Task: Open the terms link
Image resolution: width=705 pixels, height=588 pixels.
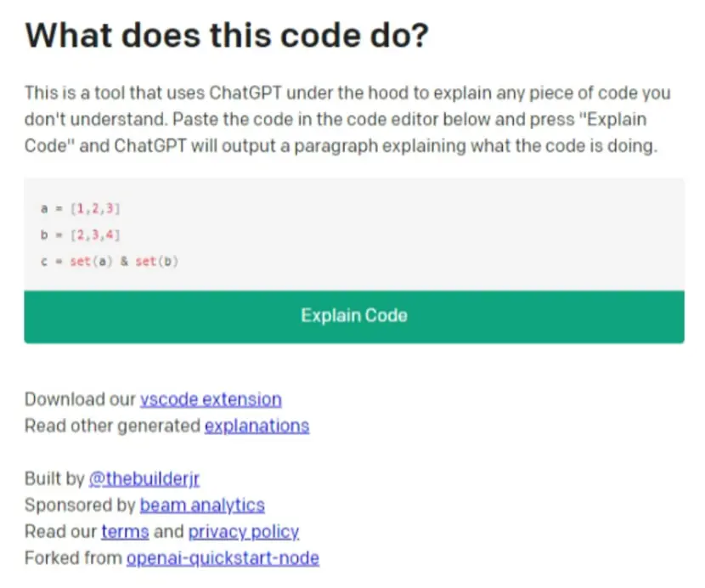Action: 125,532
